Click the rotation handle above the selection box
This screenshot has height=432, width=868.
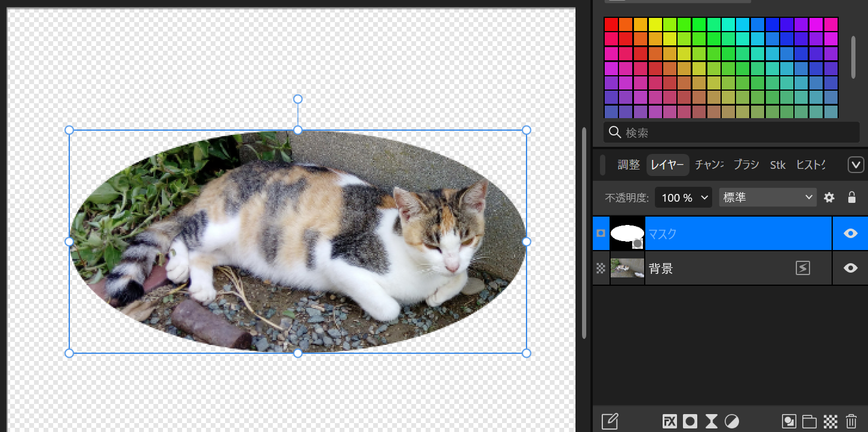click(x=298, y=99)
